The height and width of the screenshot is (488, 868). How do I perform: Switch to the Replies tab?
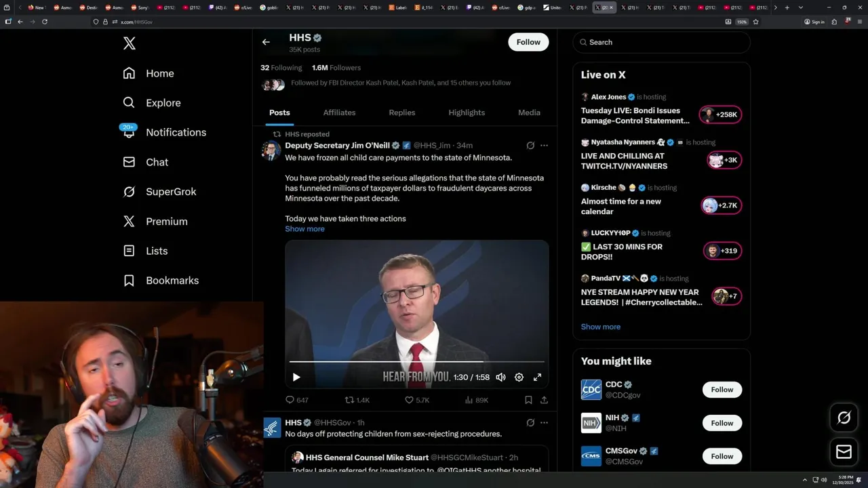tap(402, 113)
